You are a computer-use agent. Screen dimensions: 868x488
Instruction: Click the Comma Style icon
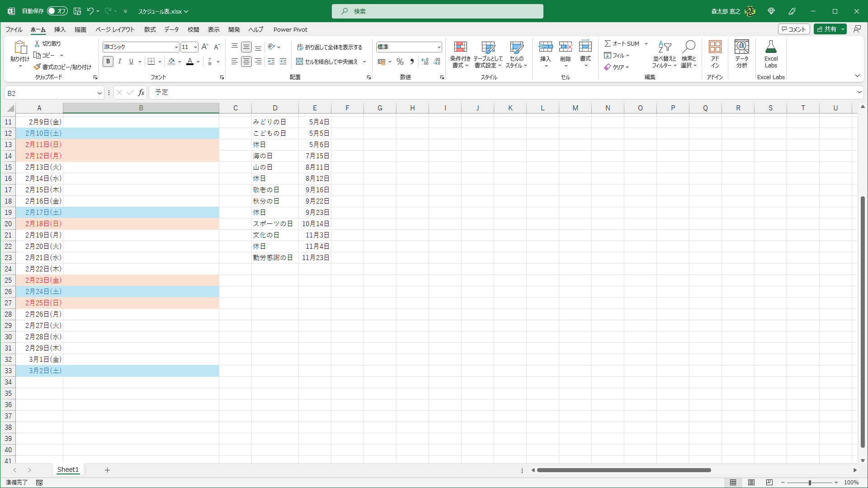[x=412, y=62]
